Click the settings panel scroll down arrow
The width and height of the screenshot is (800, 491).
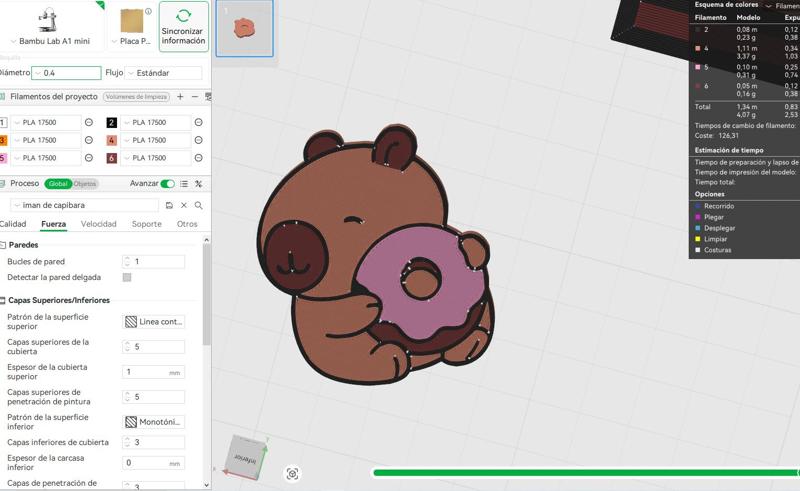click(207, 485)
